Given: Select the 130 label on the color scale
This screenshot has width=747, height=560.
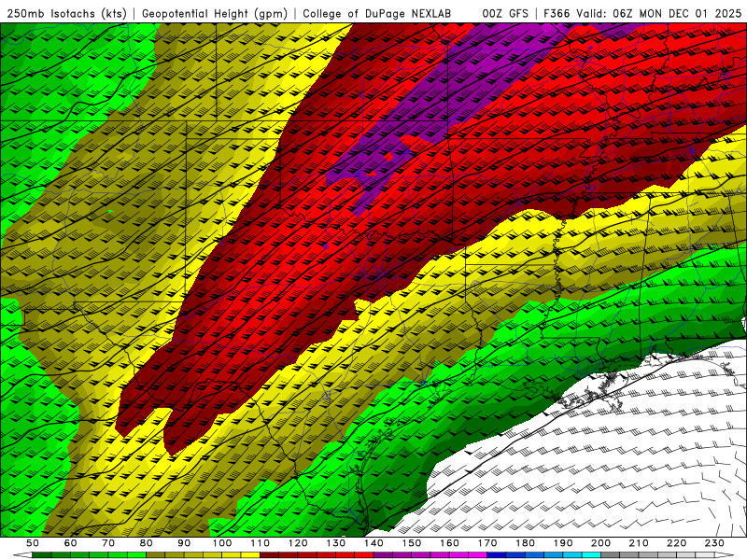Looking at the screenshot, I should pyautogui.click(x=336, y=543).
